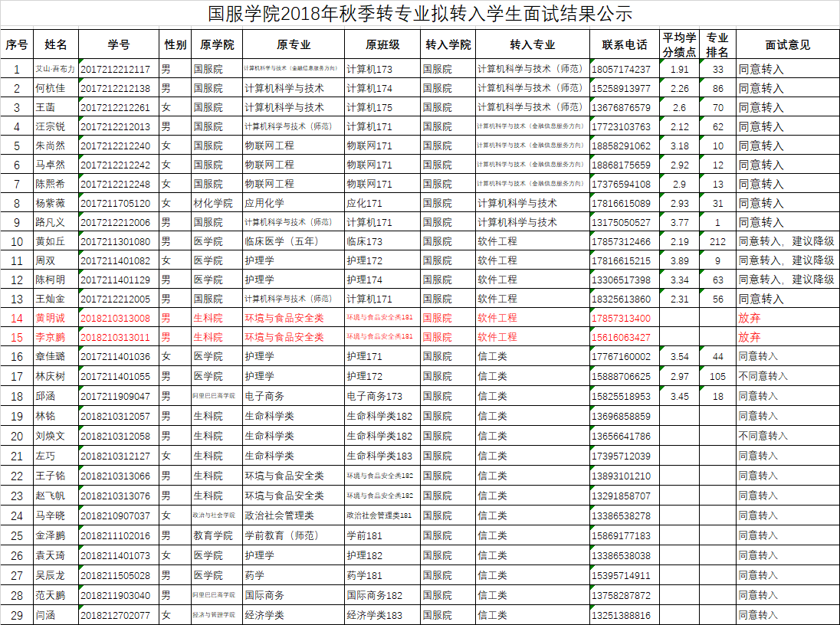The width and height of the screenshot is (840, 625).
Task: Click the 原专业 column header
Action: point(293,44)
